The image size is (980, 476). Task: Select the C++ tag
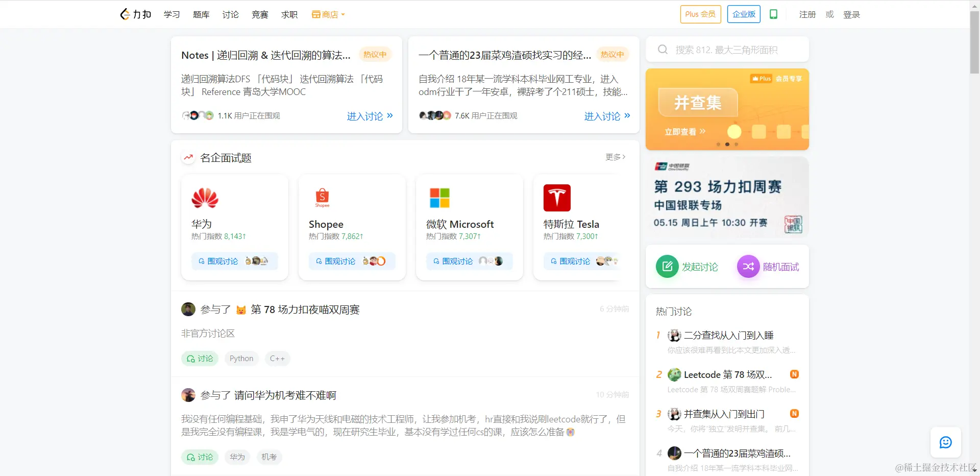(277, 359)
